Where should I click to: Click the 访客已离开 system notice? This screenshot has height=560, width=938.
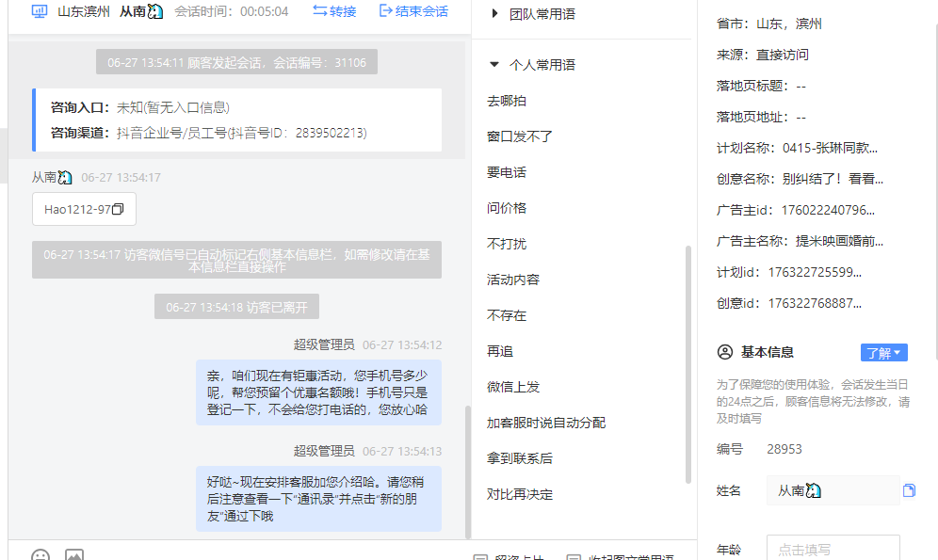pyautogui.click(x=237, y=307)
